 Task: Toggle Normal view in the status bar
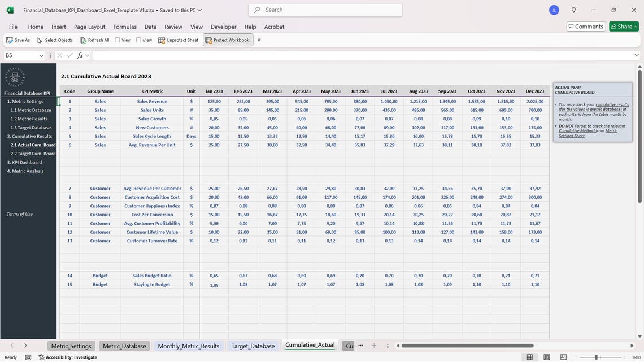point(528,356)
